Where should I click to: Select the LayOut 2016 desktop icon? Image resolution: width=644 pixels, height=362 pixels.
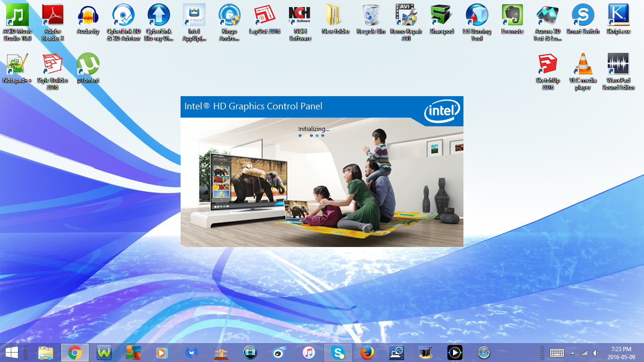pos(265,19)
